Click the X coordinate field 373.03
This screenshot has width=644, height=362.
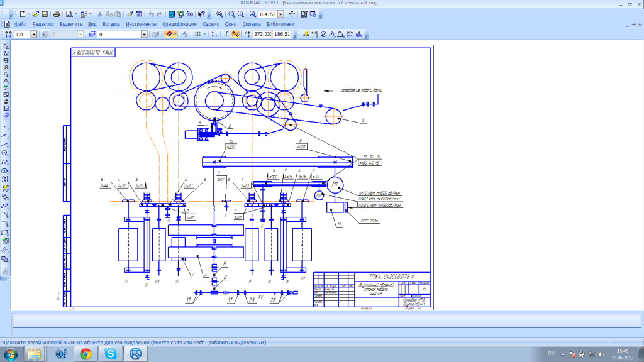pyautogui.click(x=262, y=35)
